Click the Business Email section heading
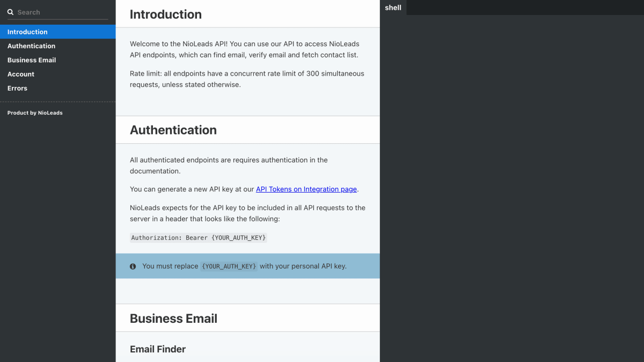 (x=173, y=319)
